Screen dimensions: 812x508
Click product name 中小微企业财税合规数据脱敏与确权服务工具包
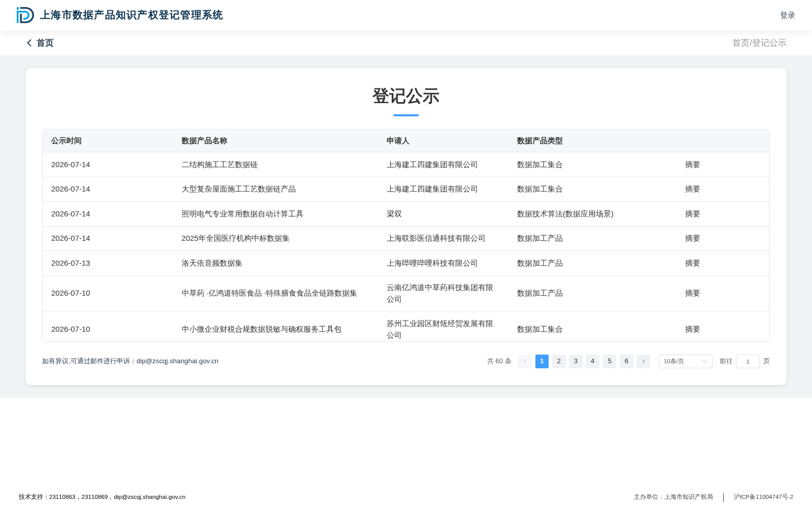pos(261,329)
